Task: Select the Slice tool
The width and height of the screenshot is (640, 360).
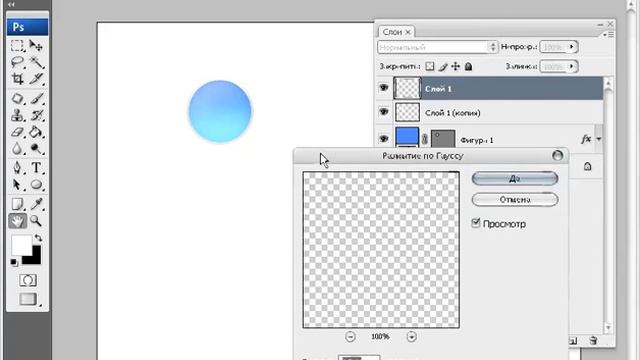Action: pos(36,78)
